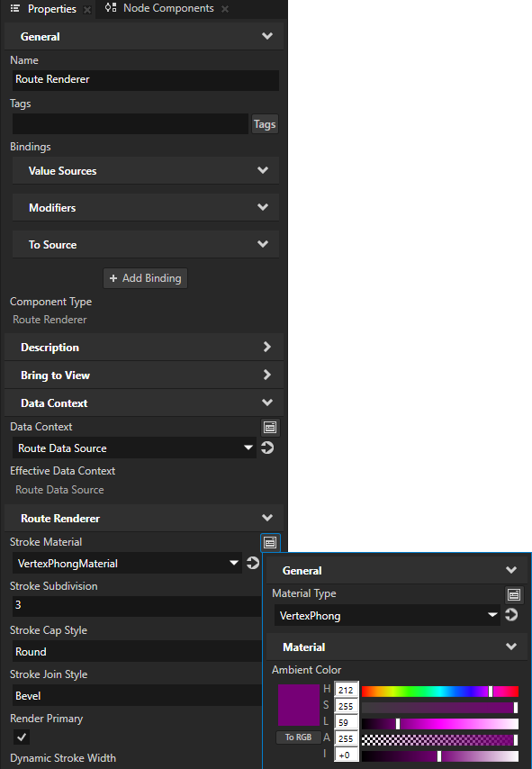The image size is (532, 769).
Task: Click the empty Tags input field
Action: (x=131, y=124)
